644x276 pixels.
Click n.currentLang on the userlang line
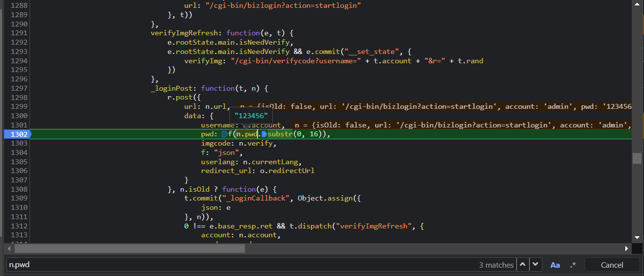point(270,161)
